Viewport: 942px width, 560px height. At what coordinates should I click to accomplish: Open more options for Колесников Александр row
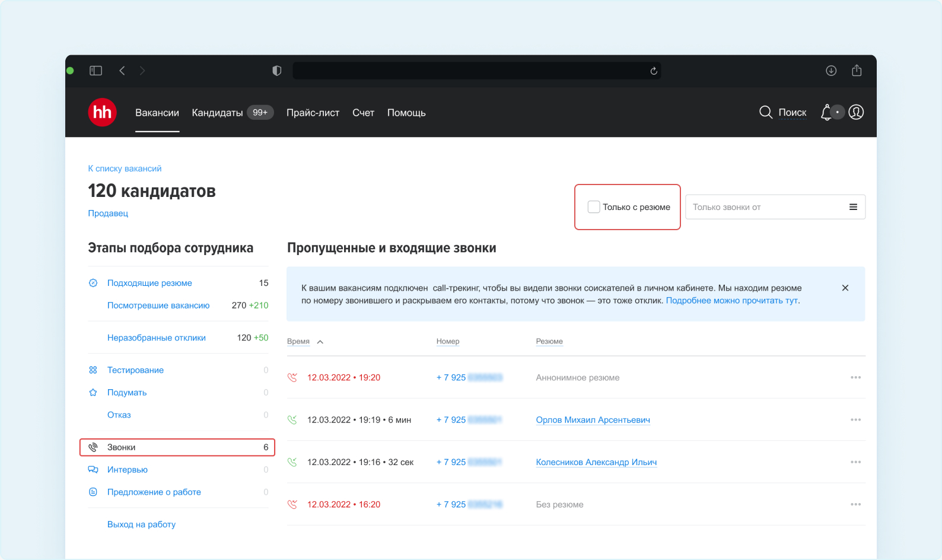(x=855, y=462)
